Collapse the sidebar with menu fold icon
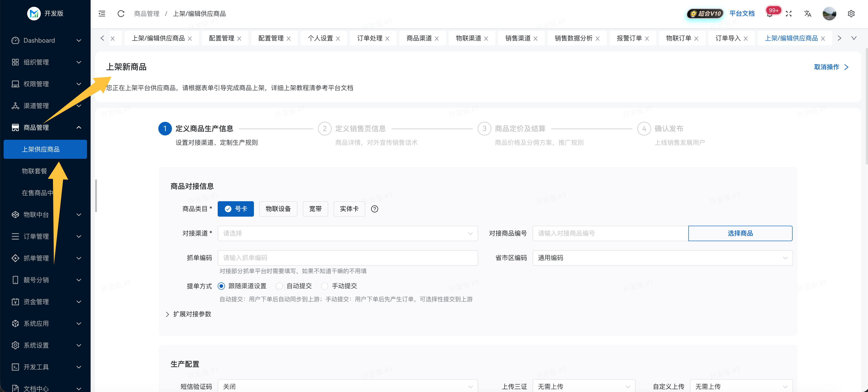Viewport: 868px width, 392px height. 102,13
